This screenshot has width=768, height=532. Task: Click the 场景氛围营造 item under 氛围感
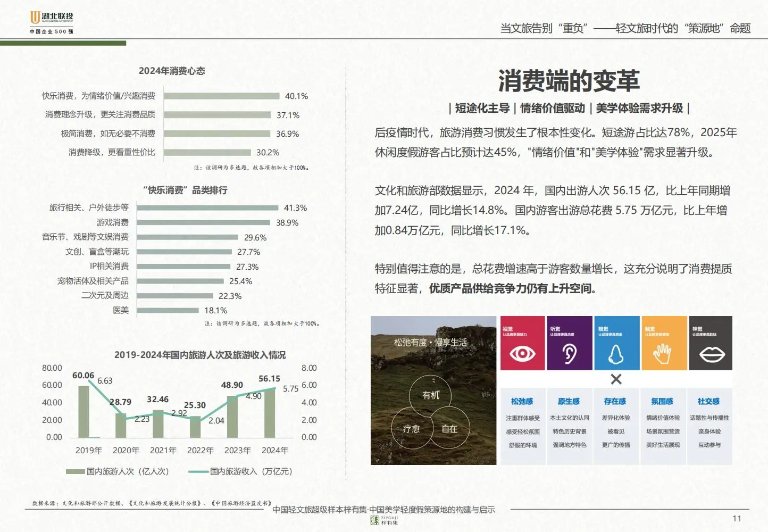tap(663, 431)
